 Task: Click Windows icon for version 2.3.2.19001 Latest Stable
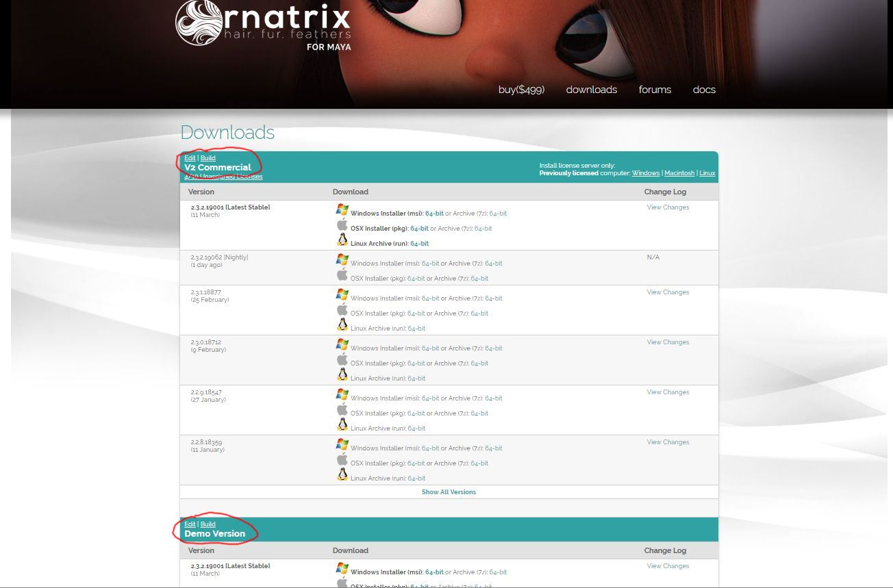[x=342, y=209]
